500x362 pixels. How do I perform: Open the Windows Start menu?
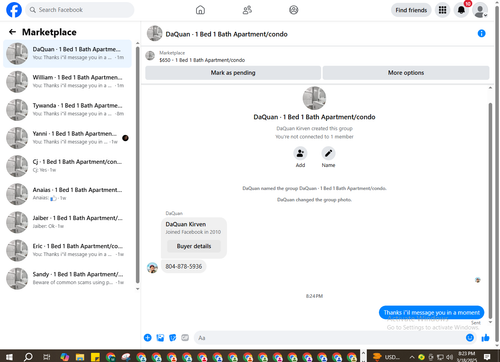9,357
